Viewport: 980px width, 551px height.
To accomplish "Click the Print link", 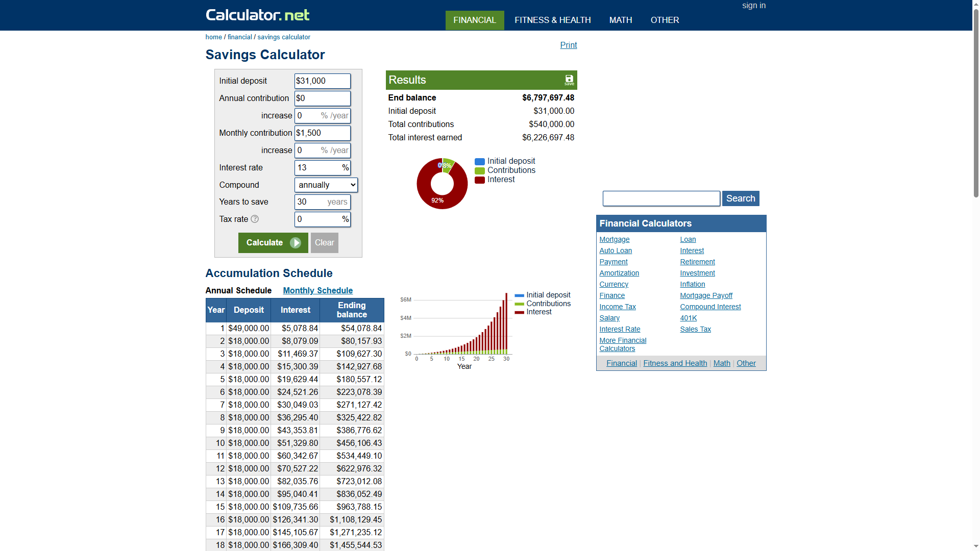I will pos(568,45).
